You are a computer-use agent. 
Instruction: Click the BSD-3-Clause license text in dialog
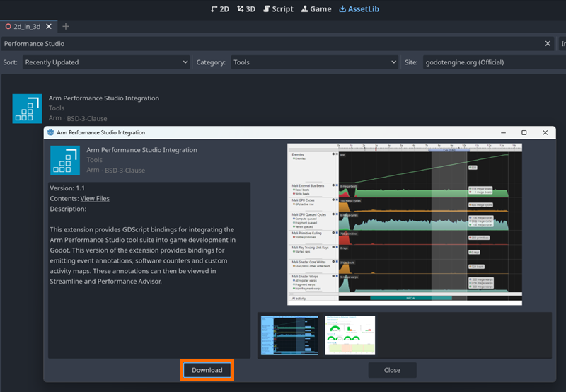pyautogui.click(x=125, y=170)
